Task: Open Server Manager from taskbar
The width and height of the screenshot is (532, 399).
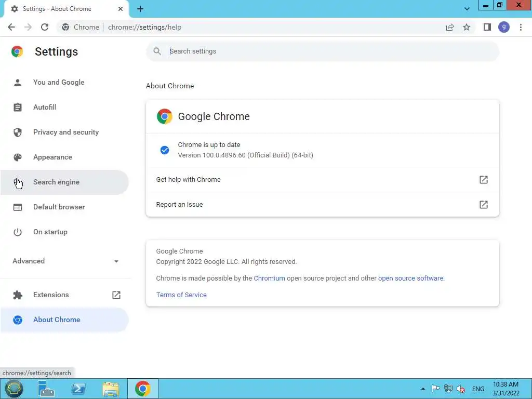Action: [x=46, y=389]
